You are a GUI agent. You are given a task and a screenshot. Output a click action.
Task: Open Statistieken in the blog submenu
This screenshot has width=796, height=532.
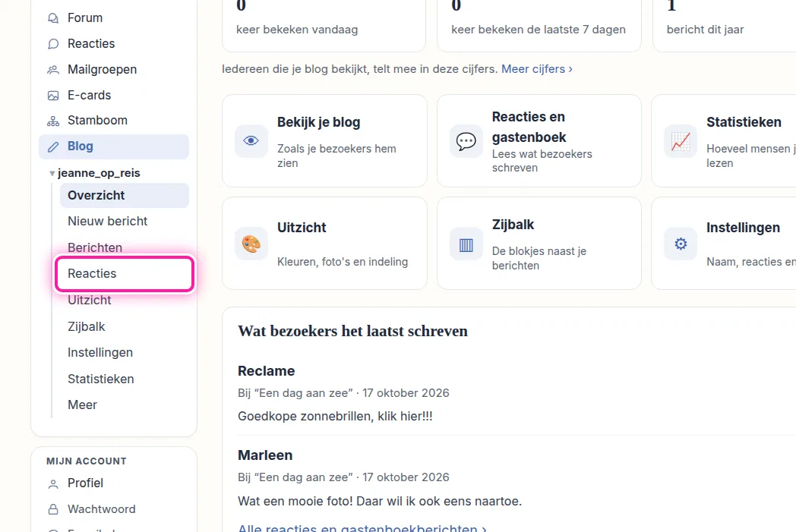point(101,379)
